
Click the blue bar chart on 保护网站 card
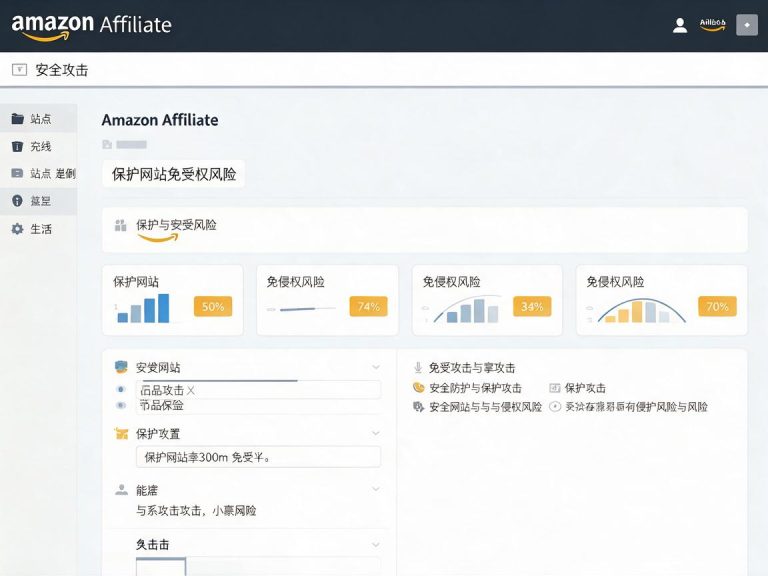coord(144,309)
